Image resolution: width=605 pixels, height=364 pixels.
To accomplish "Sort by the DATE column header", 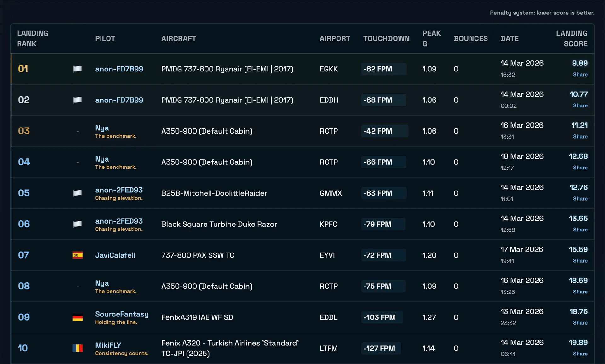I will click(x=510, y=38).
